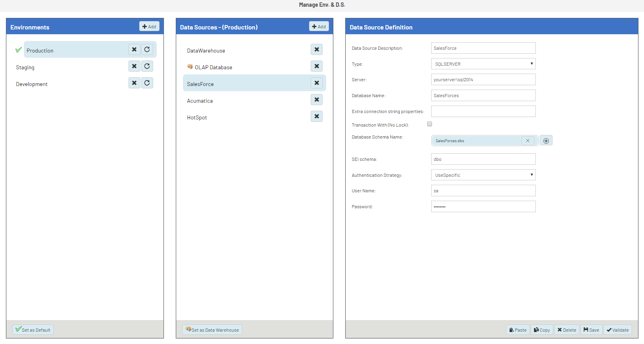Enable Transaction With (No Lock) checkbox
The width and height of the screenshot is (644, 344).
(430, 124)
